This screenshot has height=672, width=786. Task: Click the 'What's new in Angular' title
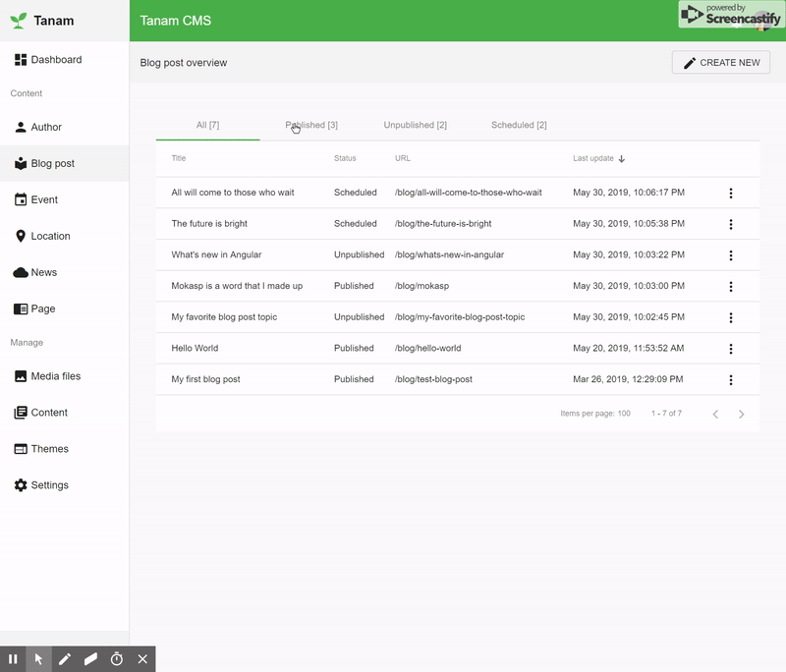[x=216, y=254]
